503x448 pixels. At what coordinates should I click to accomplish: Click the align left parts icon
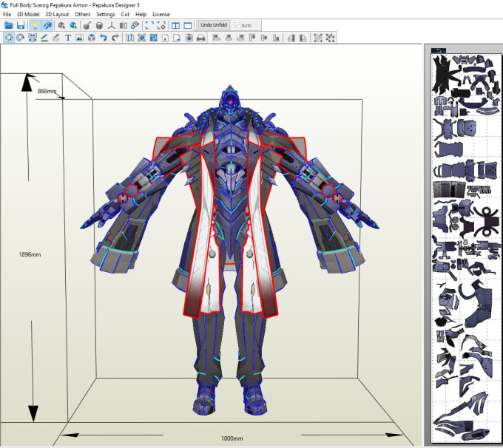click(x=217, y=38)
